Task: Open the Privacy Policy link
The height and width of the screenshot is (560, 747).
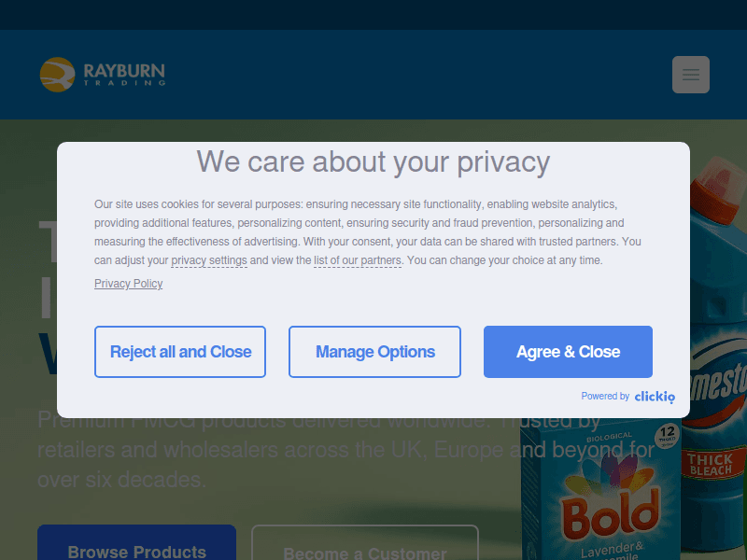Action: pos(128,284)
